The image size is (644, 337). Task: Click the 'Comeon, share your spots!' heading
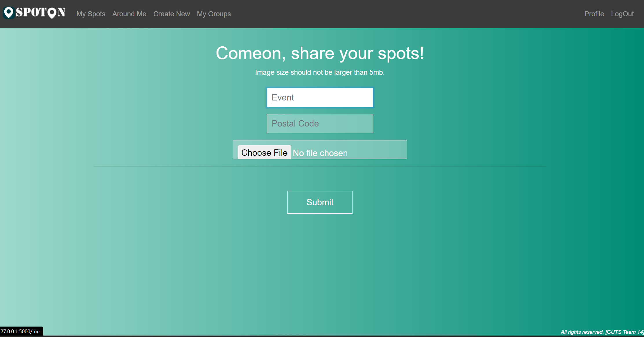coord(320,53)
